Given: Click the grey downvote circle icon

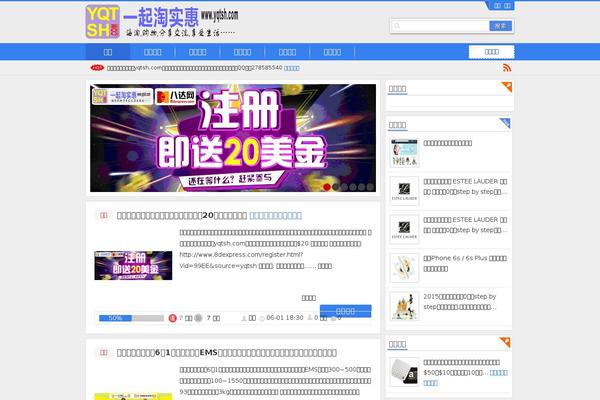Looking at the screenshot, I should click(198, 318).
